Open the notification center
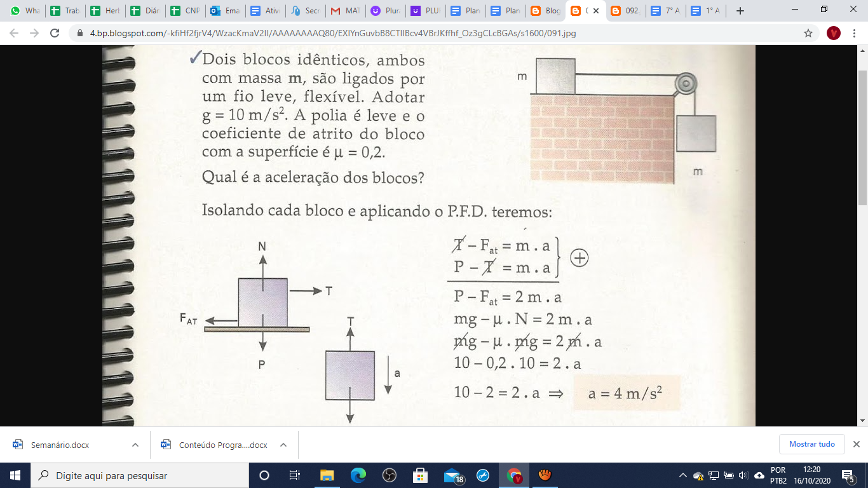The image size is (868, 488). (848, 475)
